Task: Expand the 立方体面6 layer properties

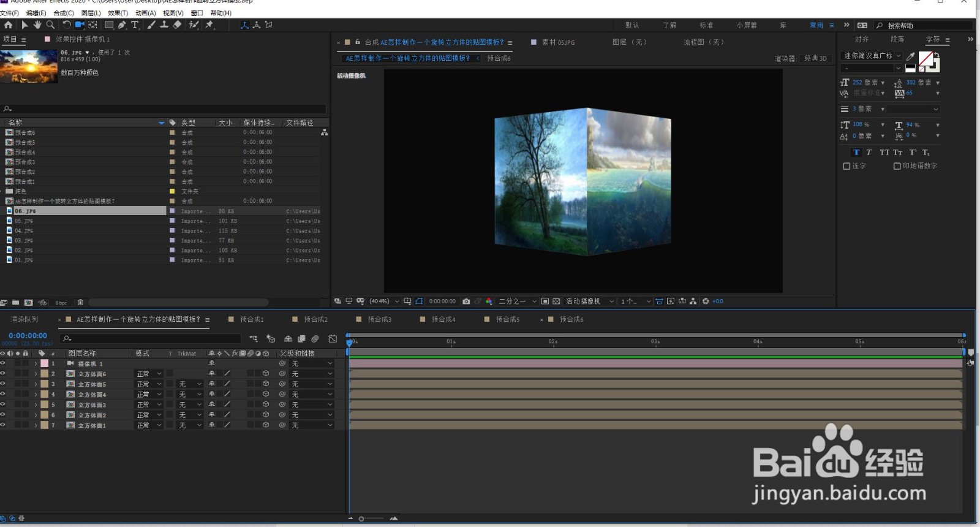Action: pyautogui.click(x=36, y=374)
